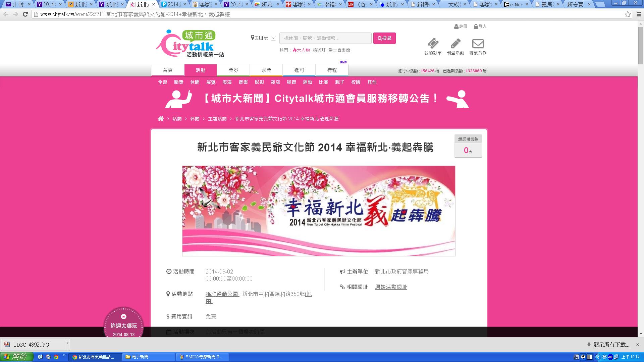This screenshot has height=362, width=644.
Task: Choose the 親子 category
Action: point(340,82)
